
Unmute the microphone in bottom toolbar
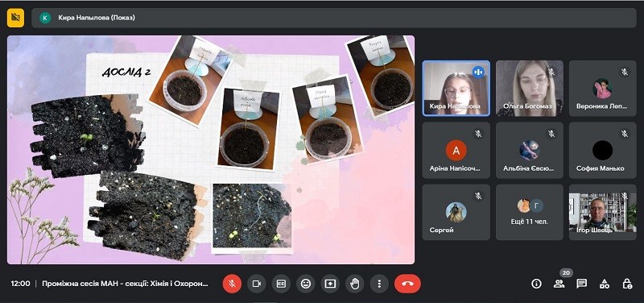(232, 284)
